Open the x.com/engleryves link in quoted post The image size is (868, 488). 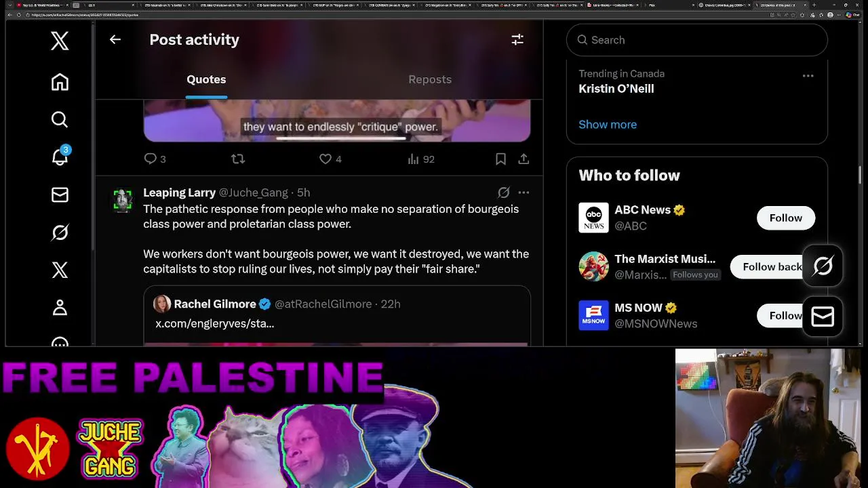point(215,324)
